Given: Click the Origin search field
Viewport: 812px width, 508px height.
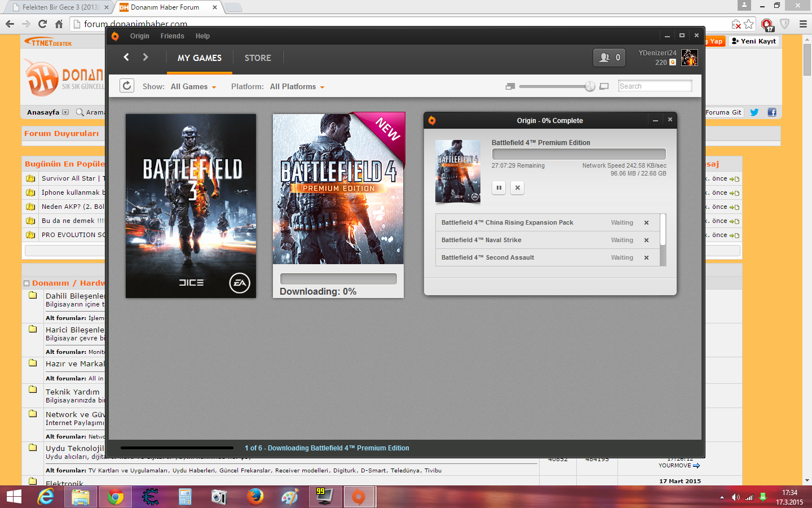Looking at the screenshot, I should tap(655, 86).
